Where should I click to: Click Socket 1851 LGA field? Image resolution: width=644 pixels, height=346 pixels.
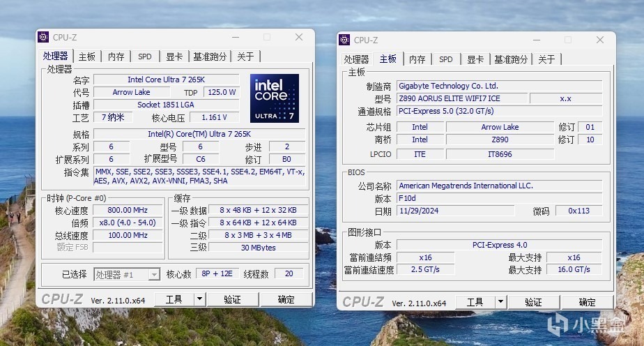click(167, 105)
